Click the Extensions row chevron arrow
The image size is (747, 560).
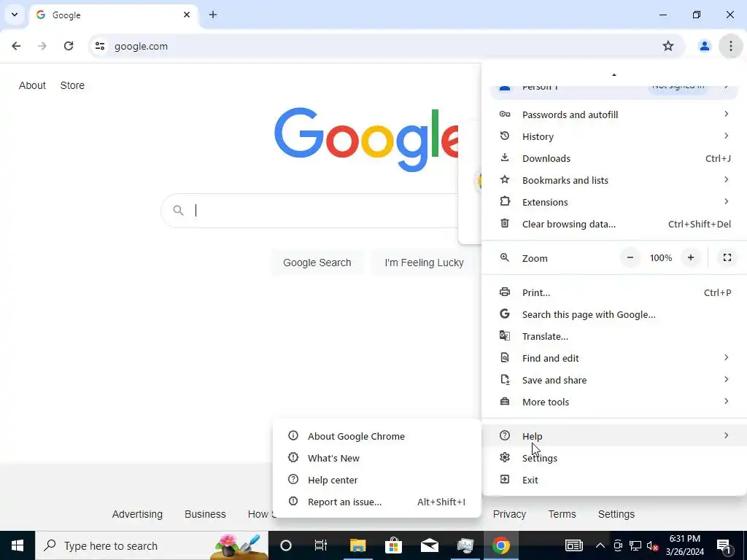tap(726, 201)
